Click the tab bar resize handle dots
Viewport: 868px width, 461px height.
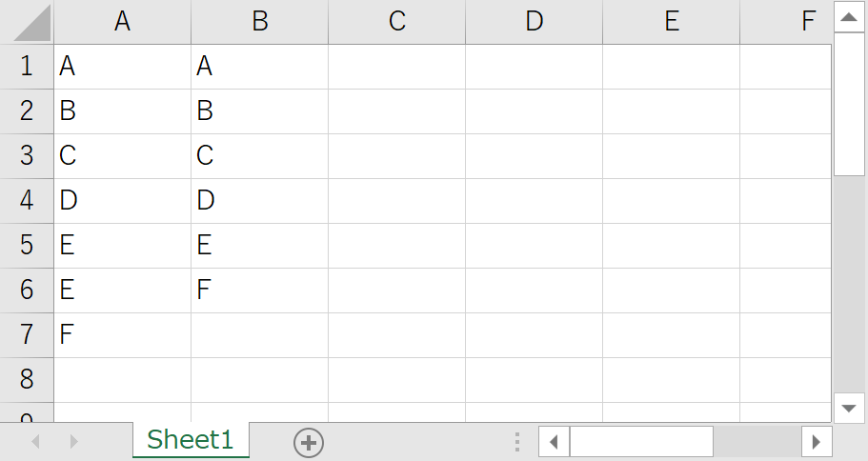tap(516, 442)
